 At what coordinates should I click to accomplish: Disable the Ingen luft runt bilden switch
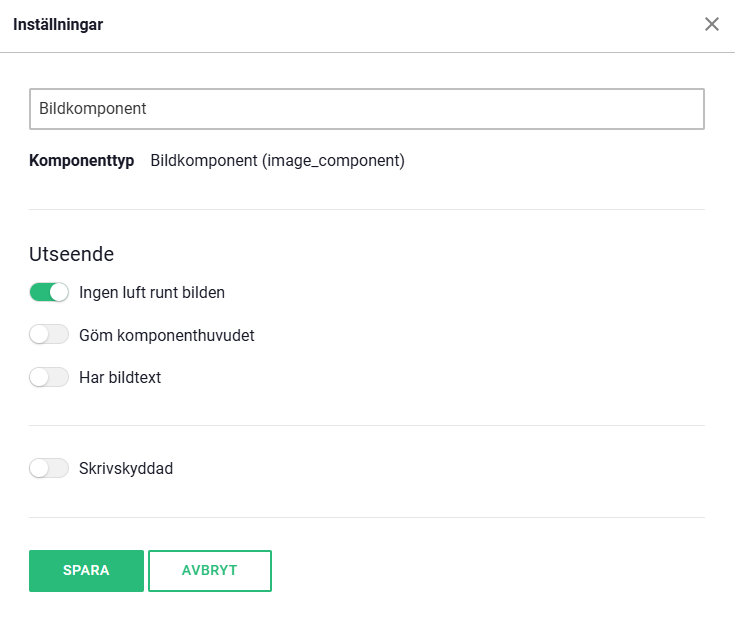click(49, 293)
